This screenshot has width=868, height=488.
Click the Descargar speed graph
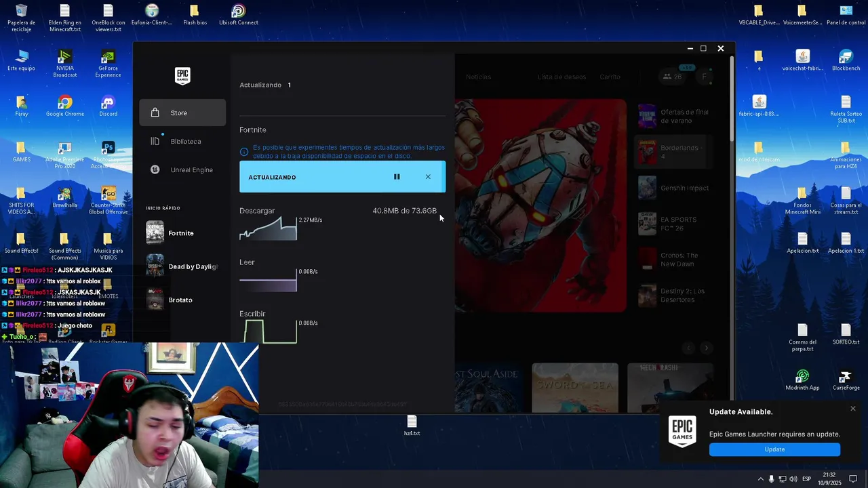(268, 228)
